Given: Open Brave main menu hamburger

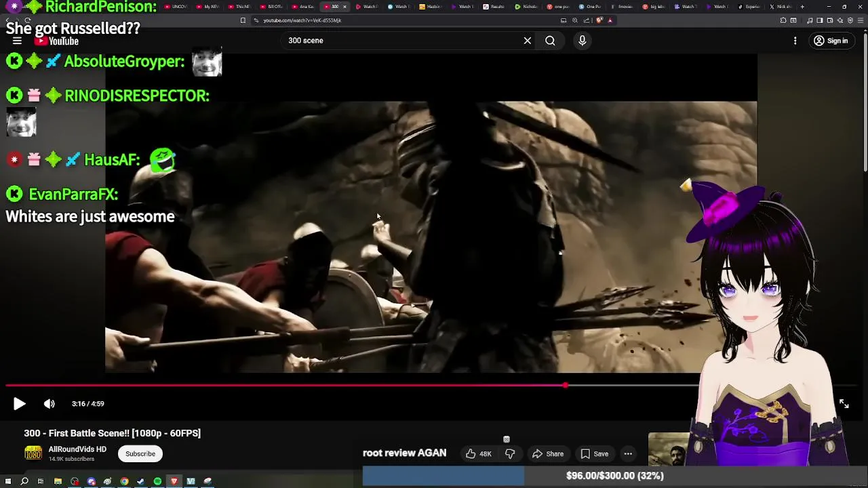Looking at the screenshot, I should (859, 20).
